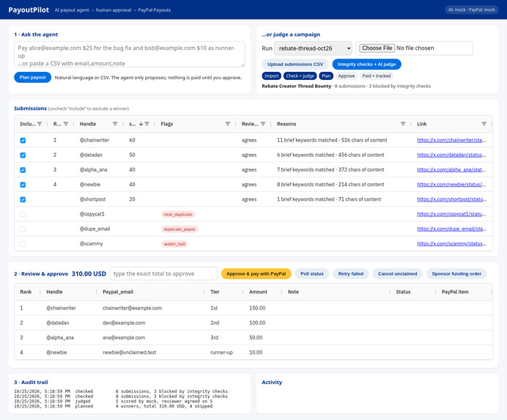This screenshot has height=420, width=507.
Task: Open filter menu for Link column
Action: point(484,124)
